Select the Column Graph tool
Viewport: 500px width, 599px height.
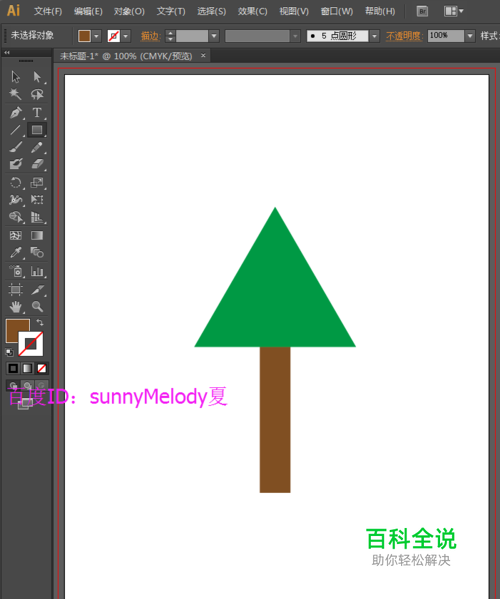pos(37,271)
